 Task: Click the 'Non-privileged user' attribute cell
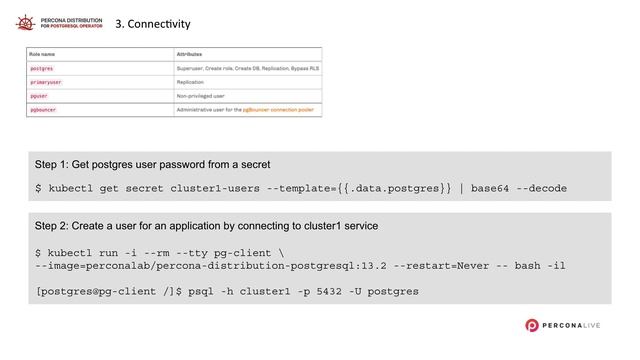point(248,96)
